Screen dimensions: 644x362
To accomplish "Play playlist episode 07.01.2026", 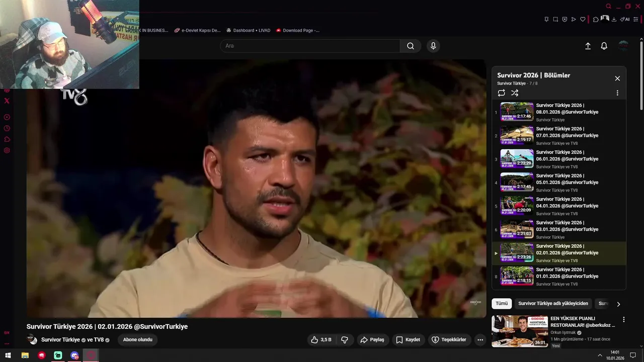I will tap(559, 136).
